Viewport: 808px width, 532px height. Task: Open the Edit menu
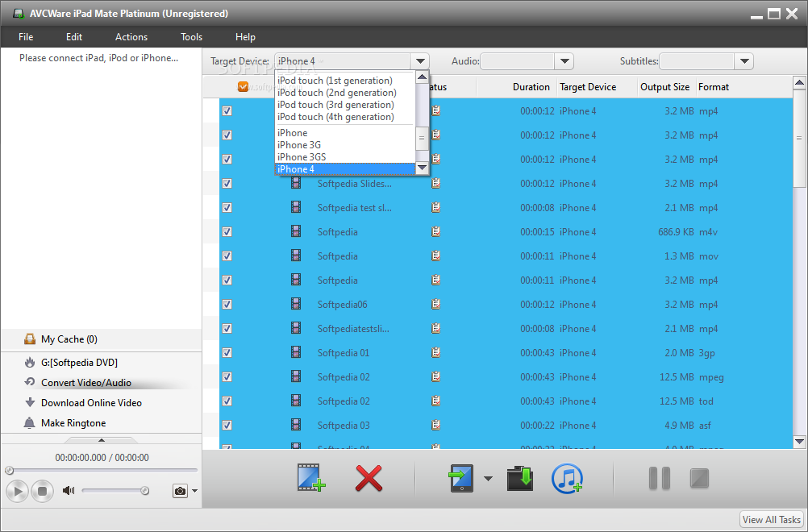(74, 37)
